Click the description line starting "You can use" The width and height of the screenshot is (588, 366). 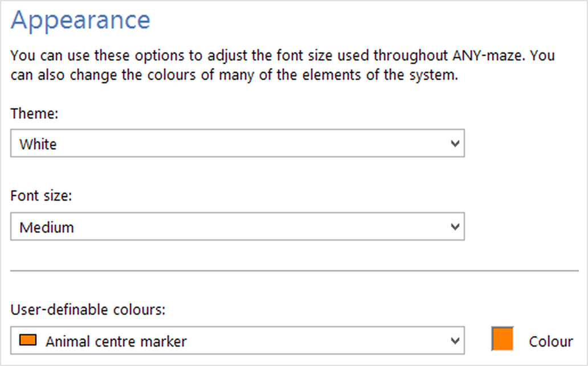228,56
